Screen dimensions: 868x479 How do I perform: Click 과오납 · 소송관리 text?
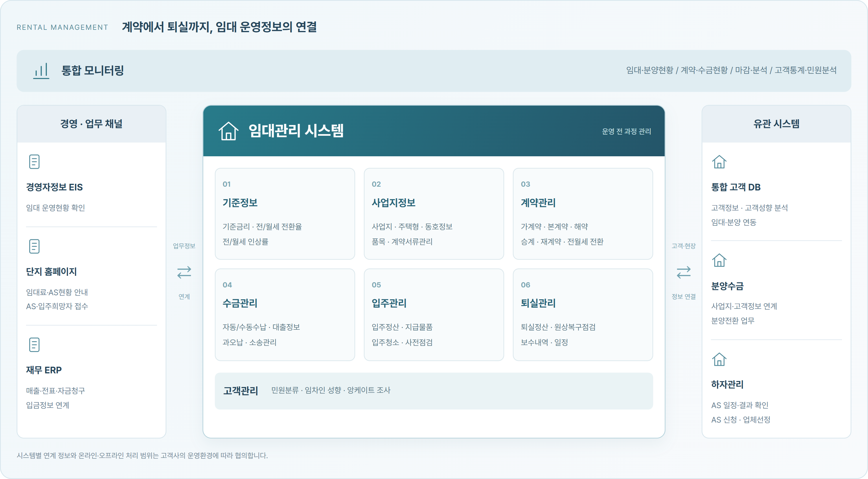point(249,342)
